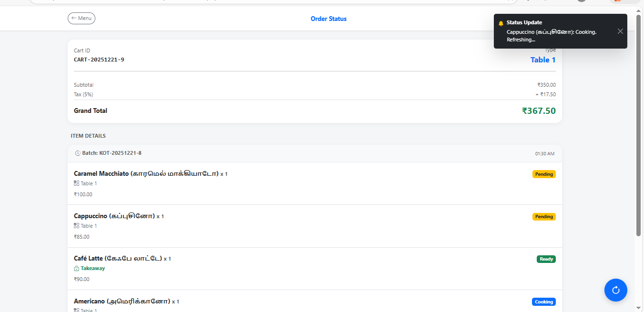644x312 pixels.
Task: Click the takeaway bag icon under Café Latte
Action: [x=77, y=268]
